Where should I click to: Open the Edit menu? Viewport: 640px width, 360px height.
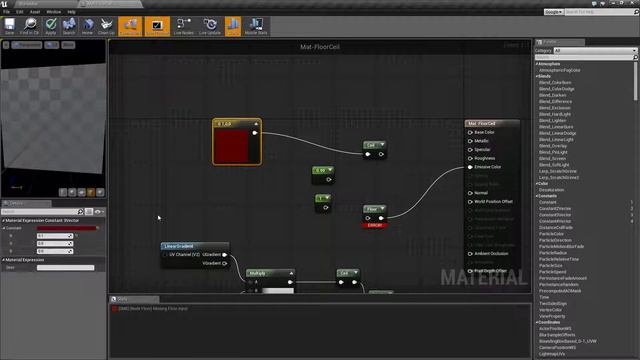20,12
